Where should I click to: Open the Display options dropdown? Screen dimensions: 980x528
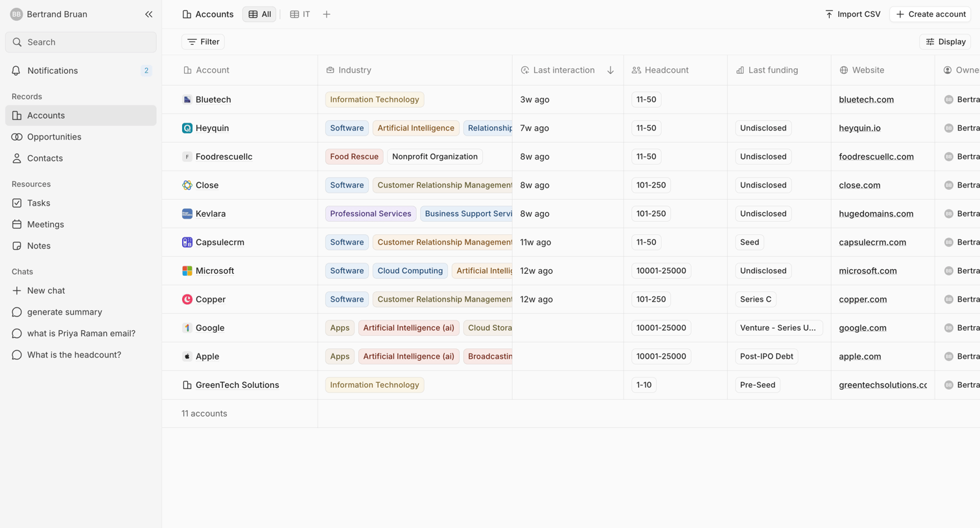(945, 42)
